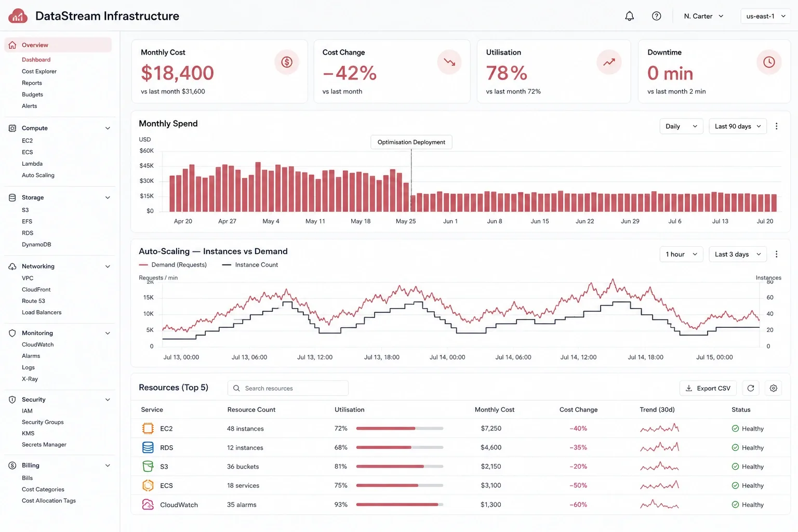The height and width of the screenshot is (532, 798).
Task: Click the RDS 30-day trend sparkline
Action: pyautogui.click(x=660, y=447)
